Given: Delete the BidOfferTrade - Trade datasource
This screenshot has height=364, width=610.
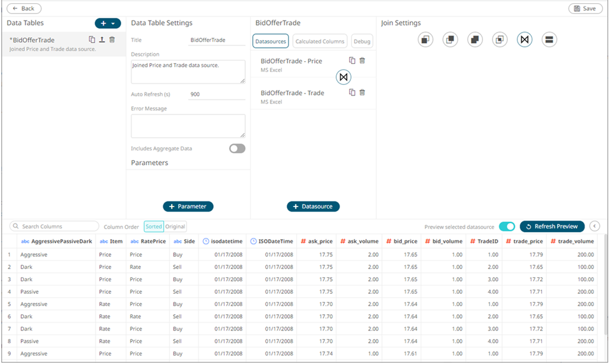Looking at the screenshot, I should tap(362, 92).
